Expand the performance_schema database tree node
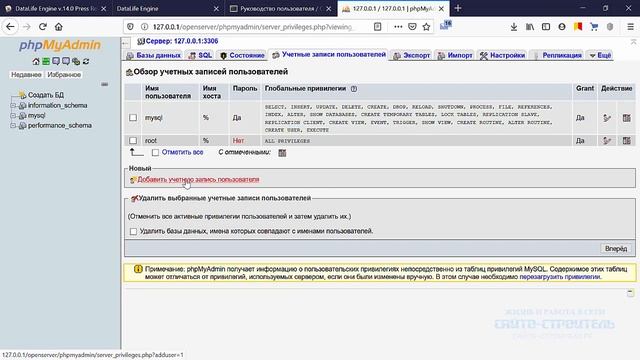 13,125
